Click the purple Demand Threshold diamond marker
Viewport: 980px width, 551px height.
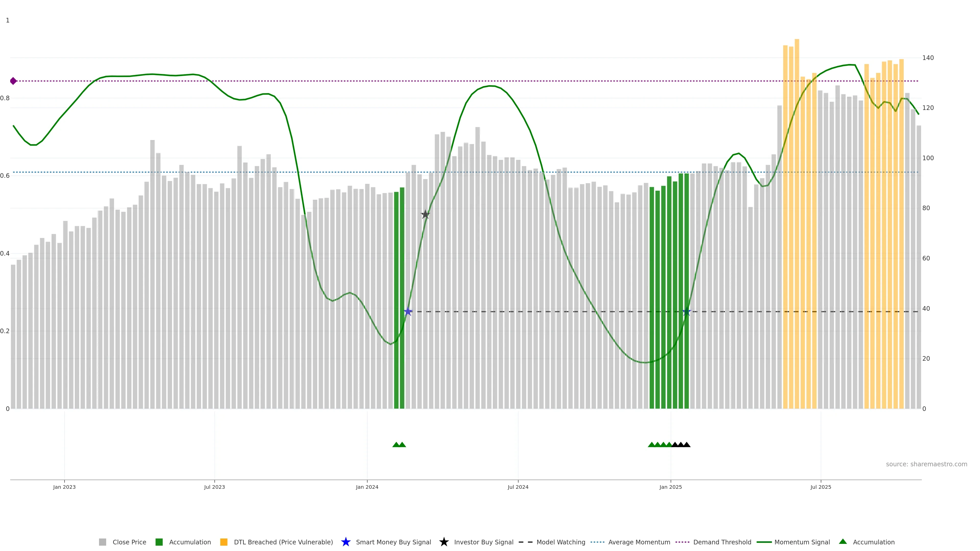(x=13, y=81)
